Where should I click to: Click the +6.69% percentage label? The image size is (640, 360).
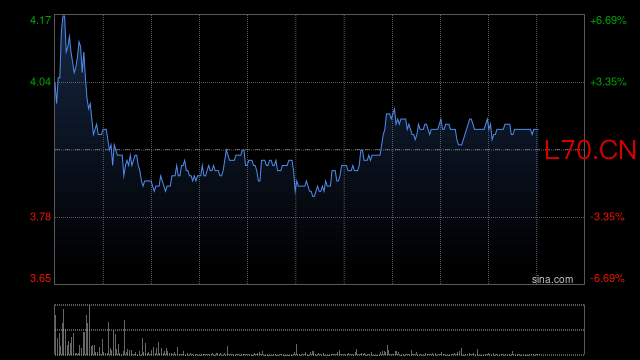click(608, 20)
